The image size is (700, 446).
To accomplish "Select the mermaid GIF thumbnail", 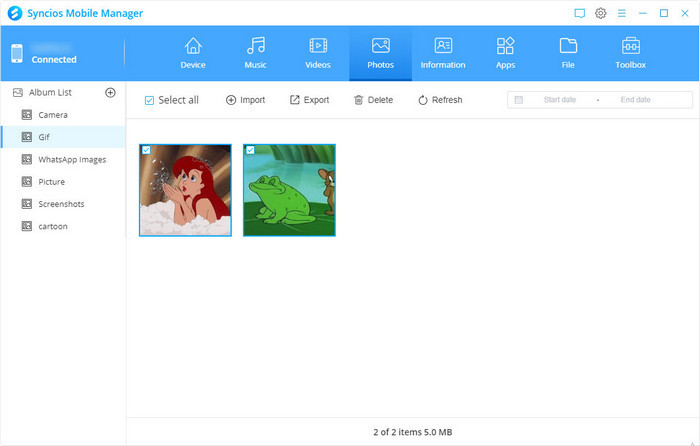I will tap(185, 190).
